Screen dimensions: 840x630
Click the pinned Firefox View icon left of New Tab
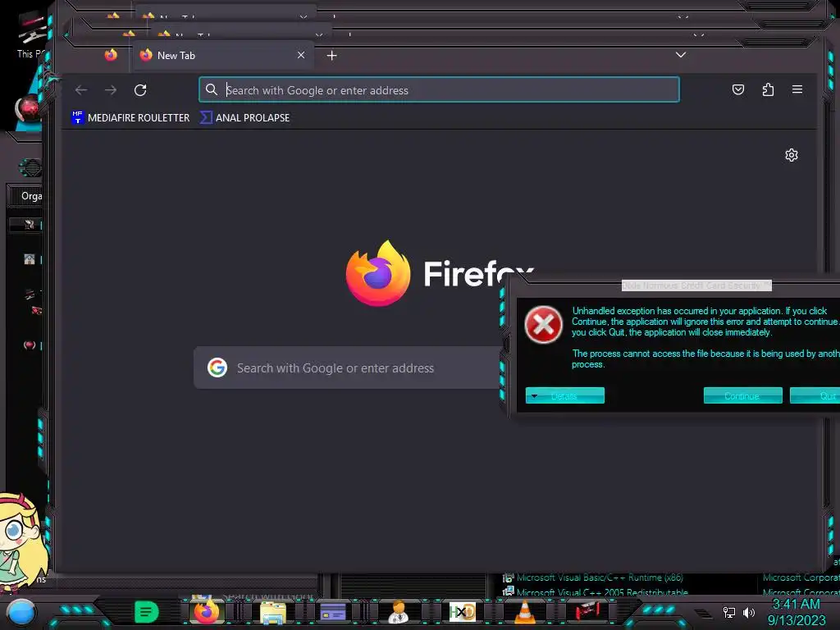111,55
